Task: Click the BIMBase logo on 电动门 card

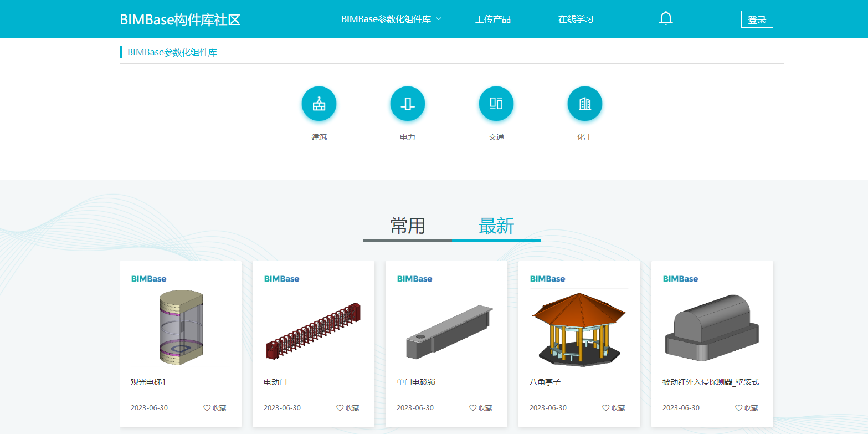Action: pyautogui.click(x=281, y=279)
